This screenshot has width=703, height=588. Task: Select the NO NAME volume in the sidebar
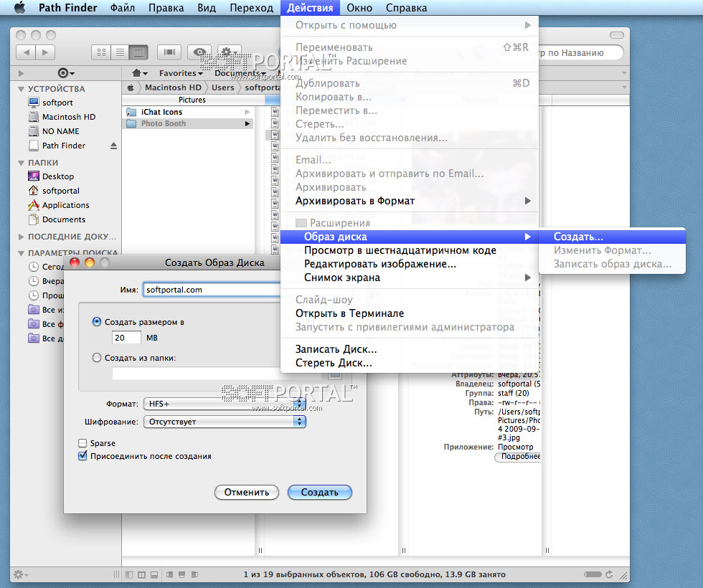pyautogui.click(x=54, y=131)
